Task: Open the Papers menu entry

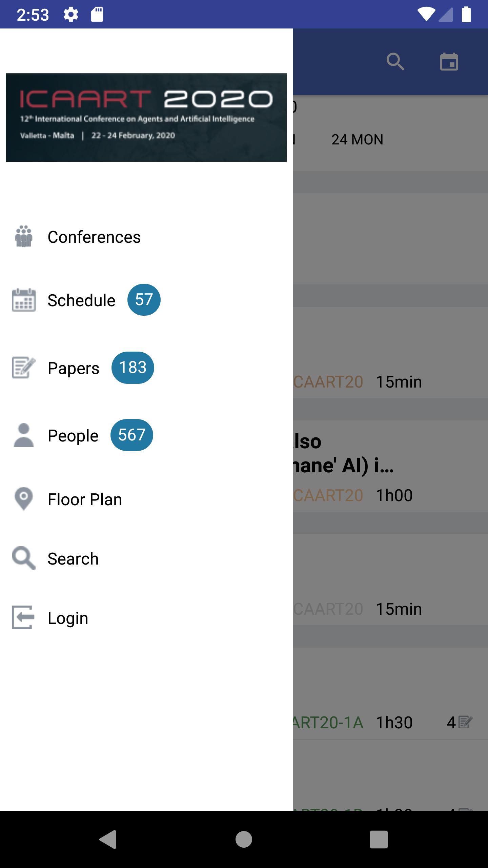Action: point(146,368)
